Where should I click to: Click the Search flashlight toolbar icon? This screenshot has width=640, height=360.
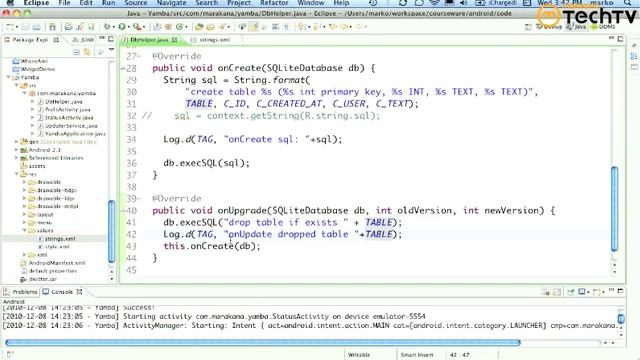(222, 27)
